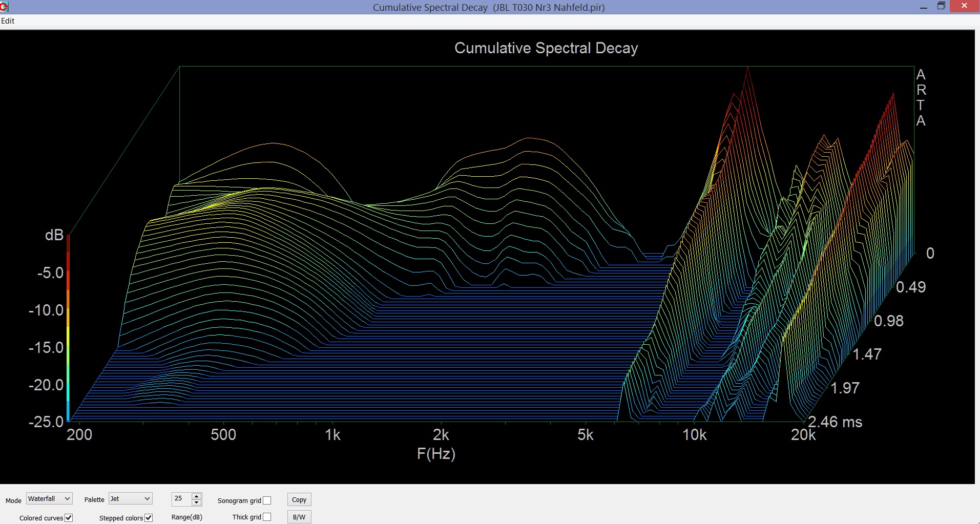Enable the Sonogram grid checkbox
Image resolution: width=980 pixels, height=524 pixels.
(267, 500)
